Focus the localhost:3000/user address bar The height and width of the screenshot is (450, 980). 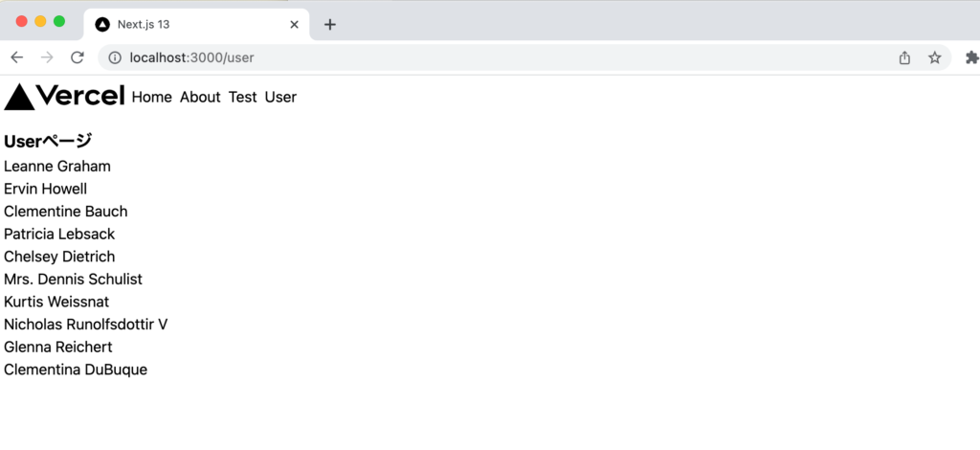(479, 57)
